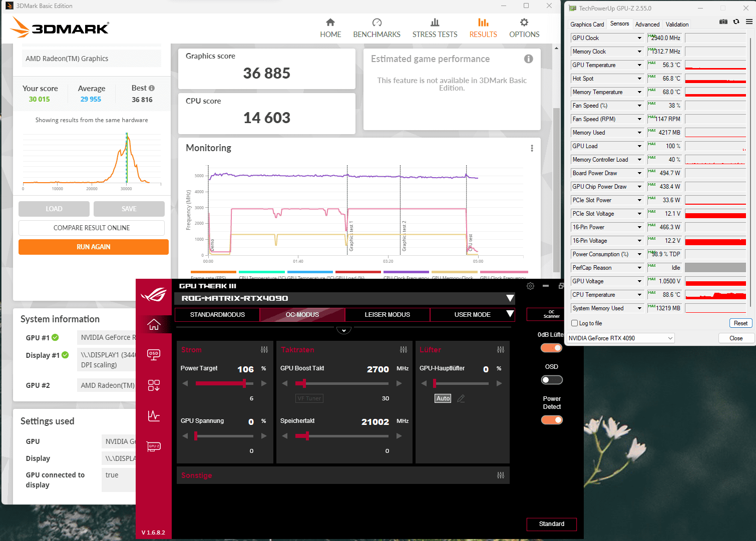Open Strom panel slider settings icon
Viewport: 756px width, 541px height.
click(264, 349)
